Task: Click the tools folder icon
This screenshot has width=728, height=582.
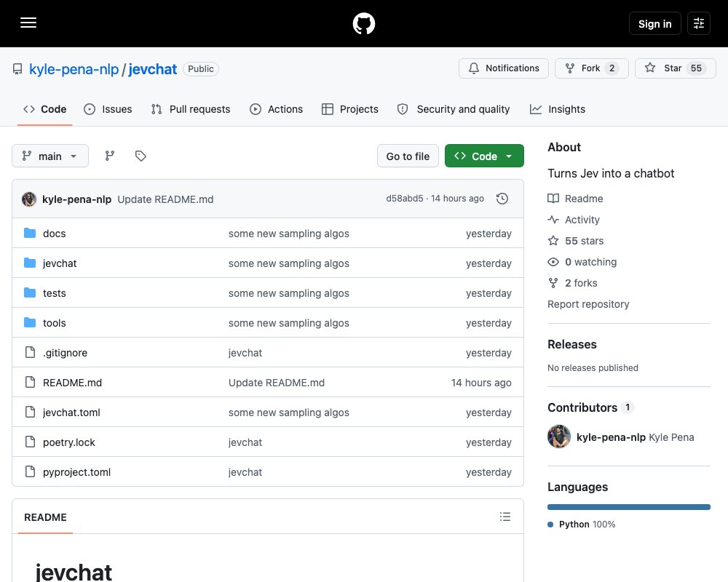Action: click(30, 322)
